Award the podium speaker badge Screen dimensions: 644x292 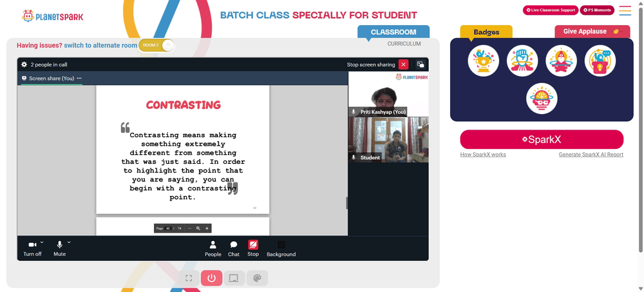click(600, 61)
